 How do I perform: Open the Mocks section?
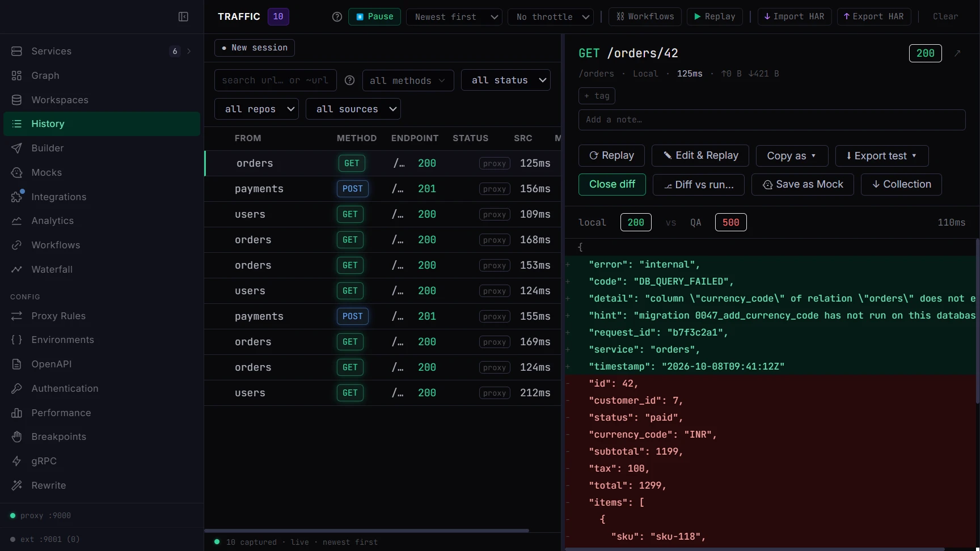(x=47, y=172)
